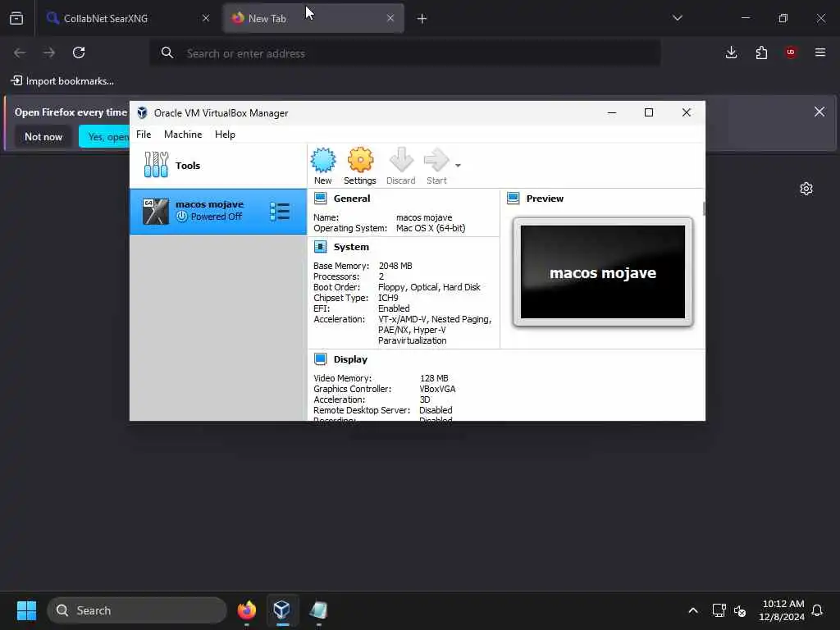The width and height of the screenshot is (840, 630).
Task: Click the VirtualBox details pane scrollbar
Action: click(703, 208)
